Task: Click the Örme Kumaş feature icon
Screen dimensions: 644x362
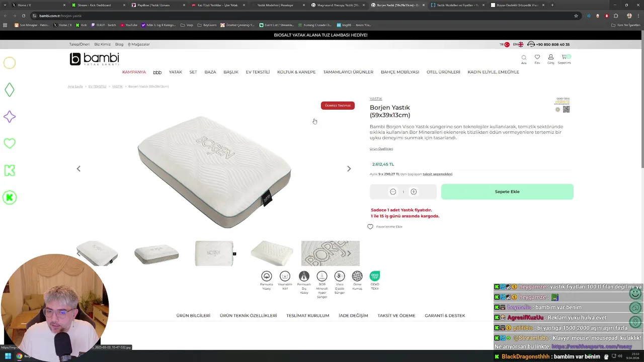Action: pos(357,276)
